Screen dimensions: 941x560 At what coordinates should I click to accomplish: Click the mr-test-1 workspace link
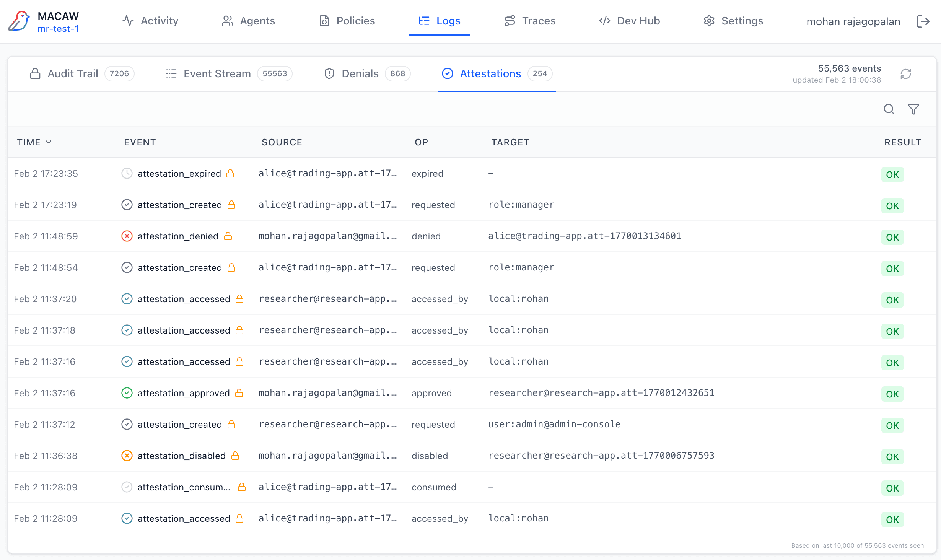tap(58, 29)
